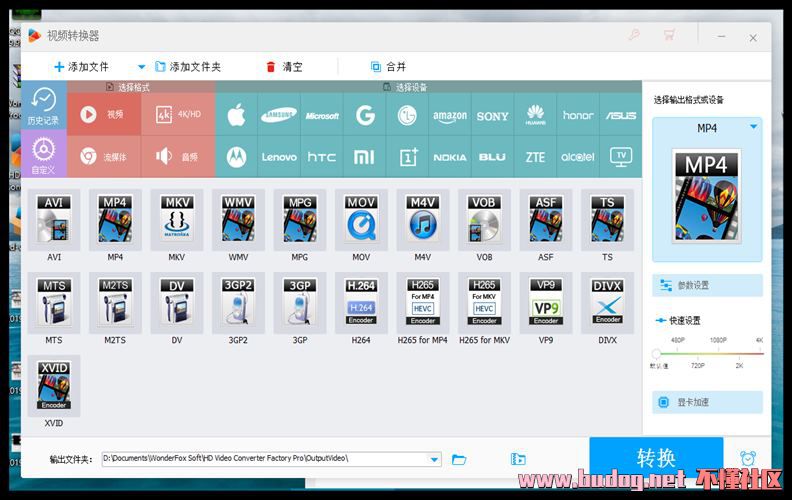Image resolution: width=792 pixels, height=500 pixels.
Task: Open Amazon device presets
Action: click(450, 115)
